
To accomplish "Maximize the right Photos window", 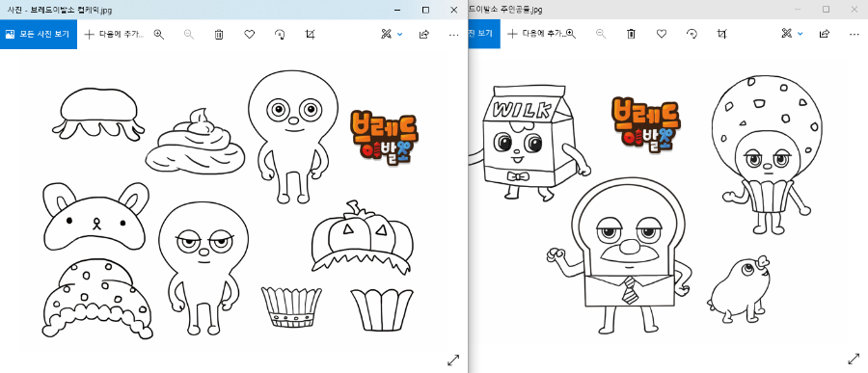I will coord(826,10).
